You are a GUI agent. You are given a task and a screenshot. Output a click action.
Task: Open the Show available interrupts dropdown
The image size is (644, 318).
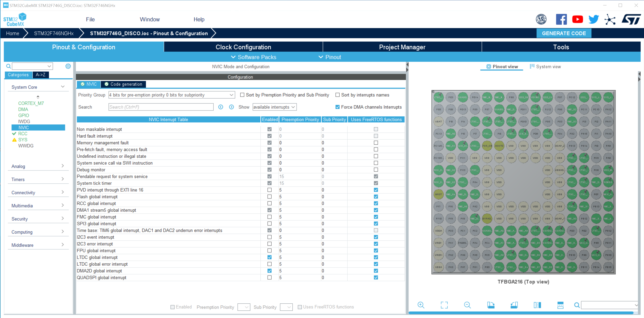click(274, 107)
